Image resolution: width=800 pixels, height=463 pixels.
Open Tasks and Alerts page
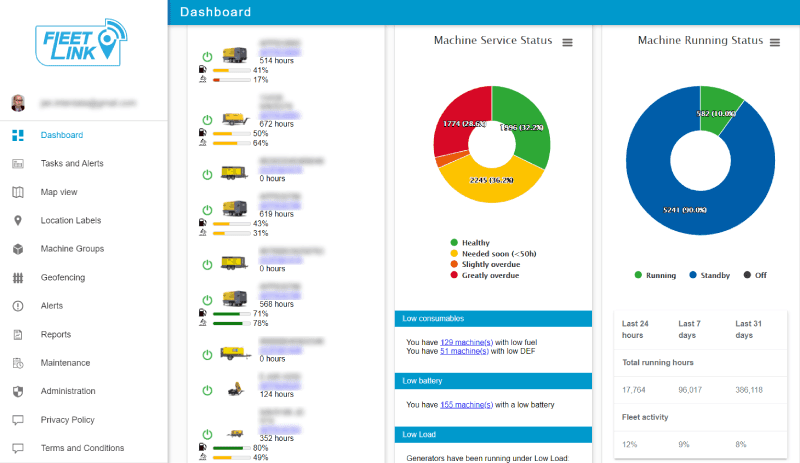(72, 163)
